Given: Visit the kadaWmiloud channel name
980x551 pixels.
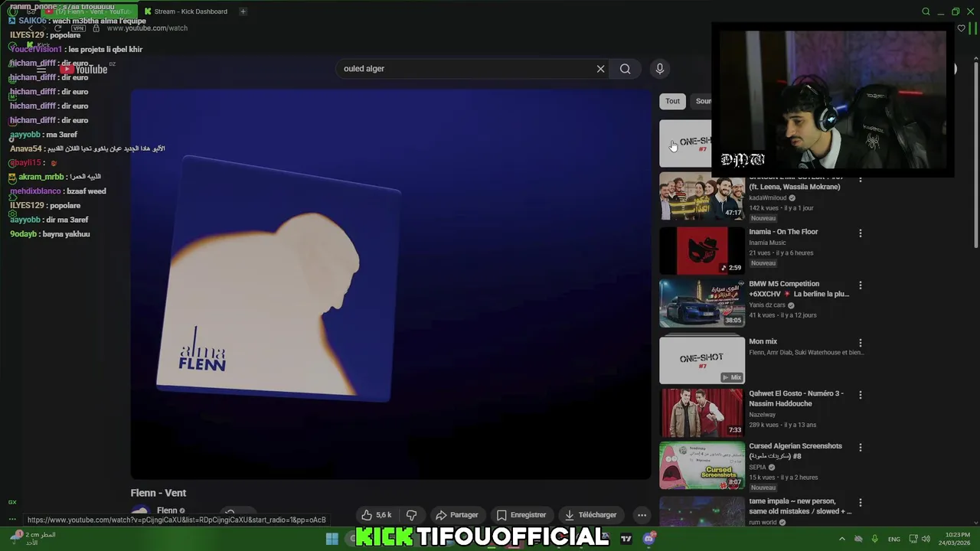Looking at the screenshot, I should pos(768,197).
